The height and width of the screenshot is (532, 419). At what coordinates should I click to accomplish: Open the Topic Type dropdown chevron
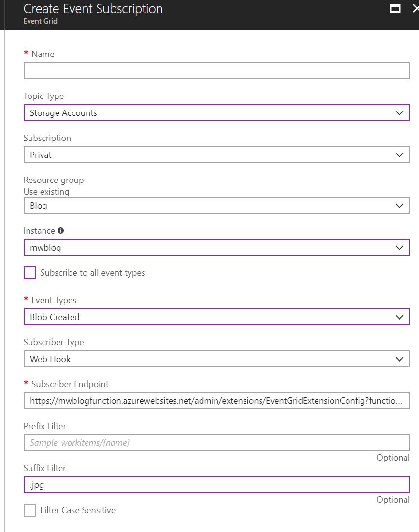point(399,113)
